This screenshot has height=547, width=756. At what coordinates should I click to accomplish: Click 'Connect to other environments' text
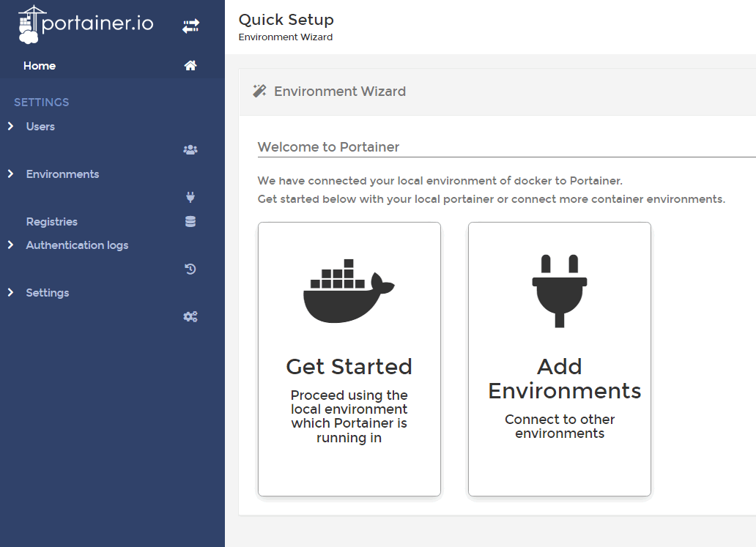point(559,426)
